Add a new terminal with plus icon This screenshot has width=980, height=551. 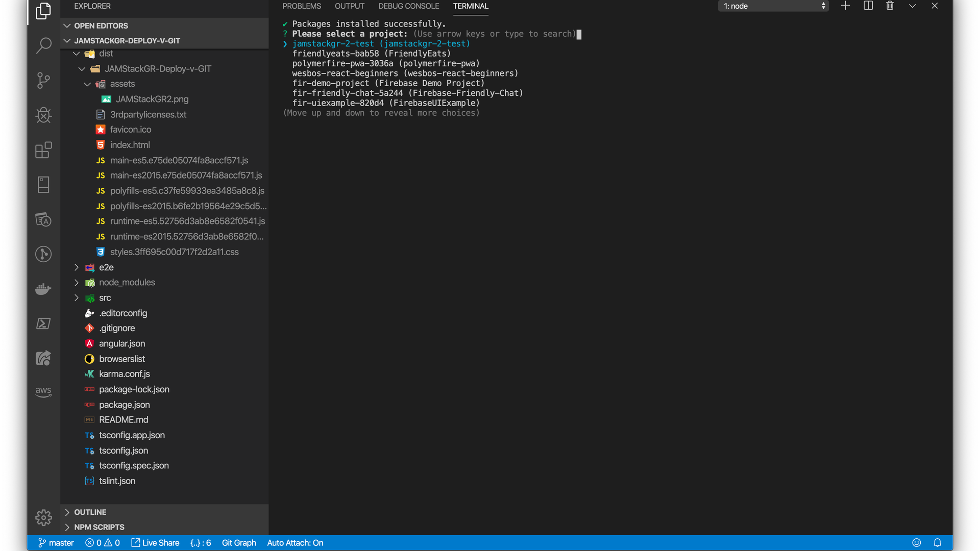pyautogui.click(x=845, y=6)
